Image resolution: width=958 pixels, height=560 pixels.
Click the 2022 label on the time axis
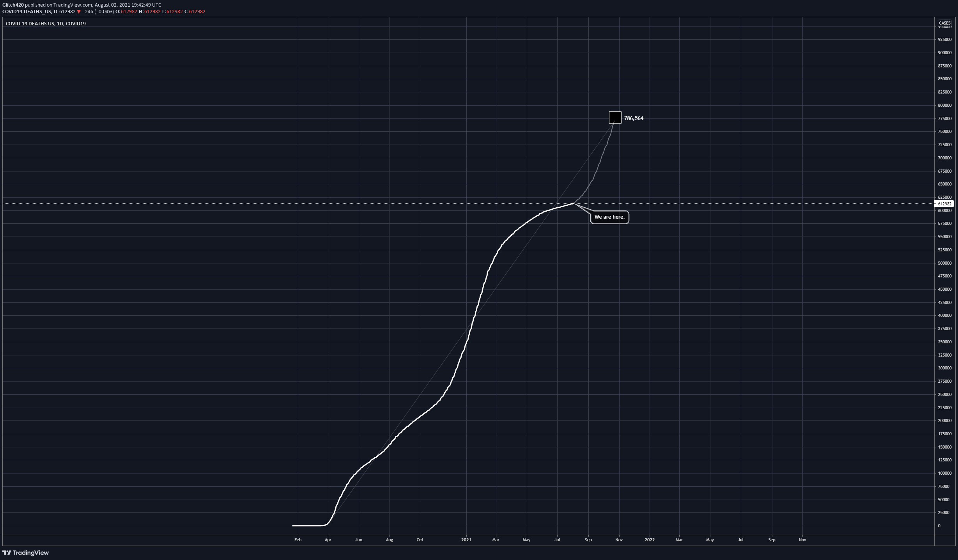(650, 540)
